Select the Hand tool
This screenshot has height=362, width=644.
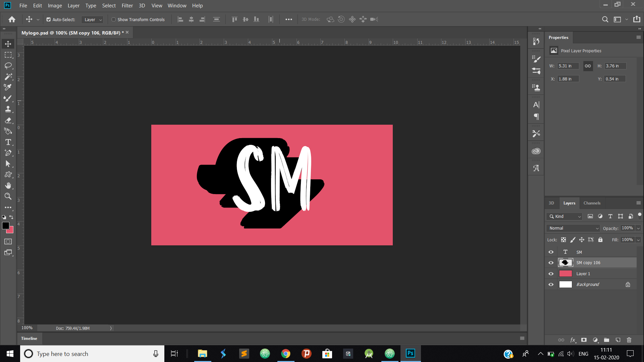pyautogui.click(x=8, y=185)
